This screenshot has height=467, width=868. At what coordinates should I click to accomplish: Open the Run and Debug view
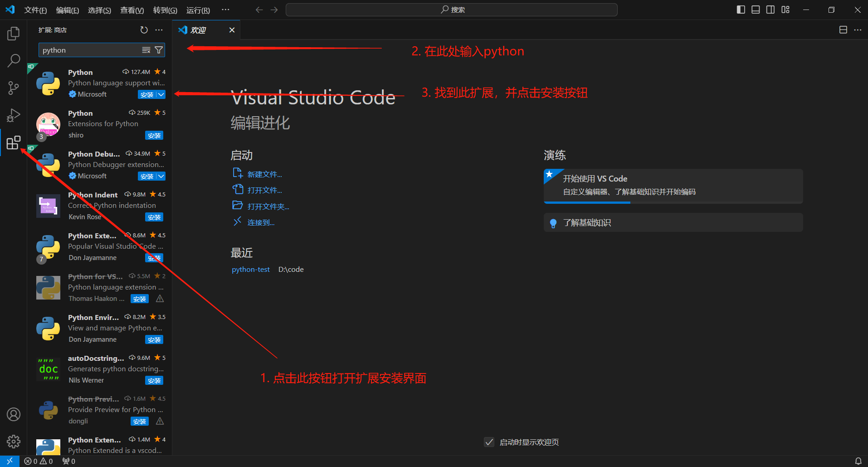click(14, 115)
